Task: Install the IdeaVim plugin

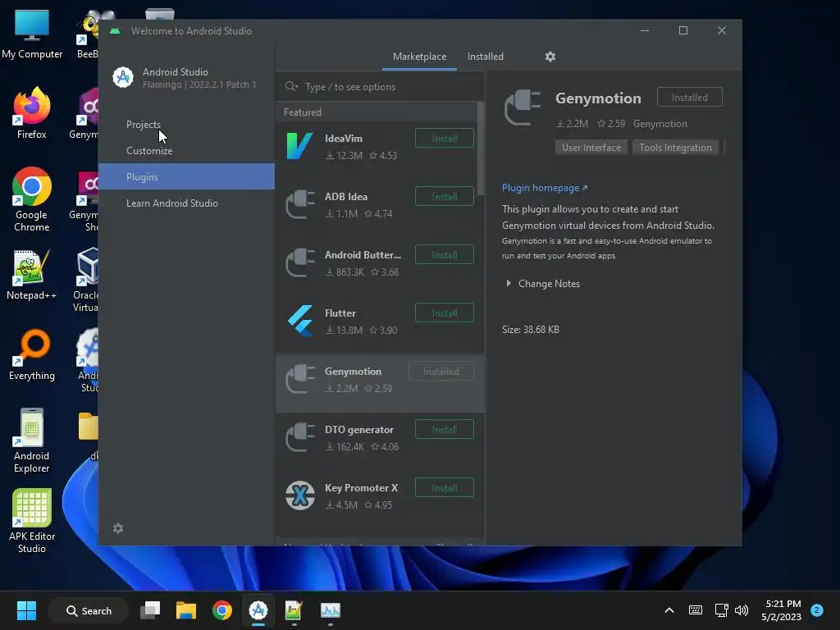Action: point(445,138)
